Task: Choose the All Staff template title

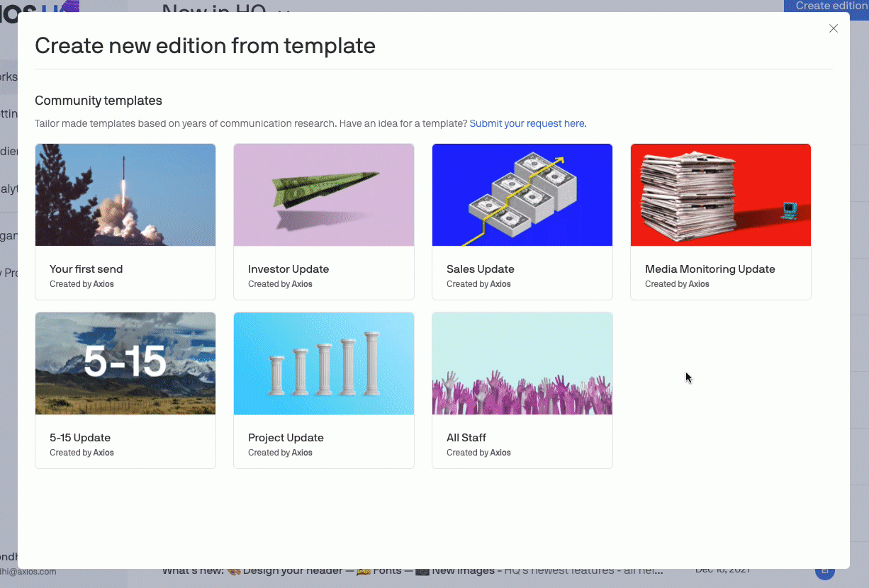Action: tap(466, 438)
